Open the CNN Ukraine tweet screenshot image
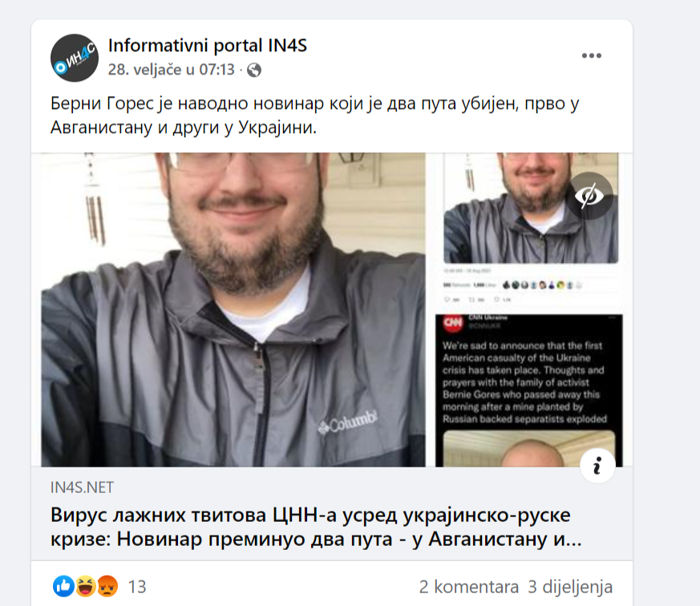The height and width of the screenshot is (606, 700). point(529,390)
